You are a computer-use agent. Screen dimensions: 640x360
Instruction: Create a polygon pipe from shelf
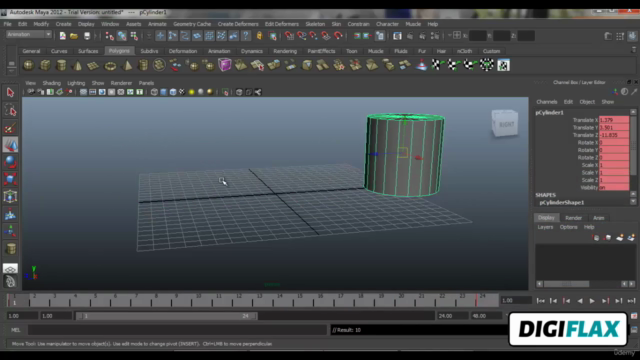pyautogui.click(x=143, y=65)
